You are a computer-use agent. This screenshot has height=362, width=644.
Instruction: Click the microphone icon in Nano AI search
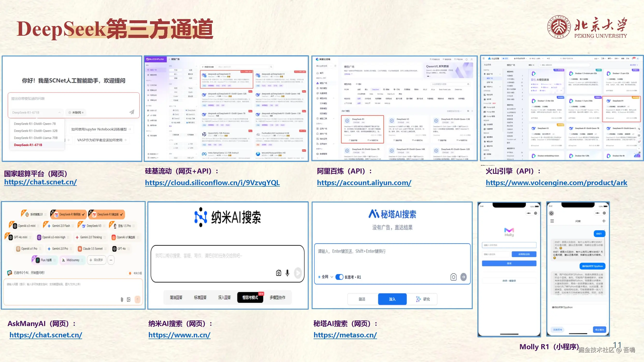(x=287, y=273)
